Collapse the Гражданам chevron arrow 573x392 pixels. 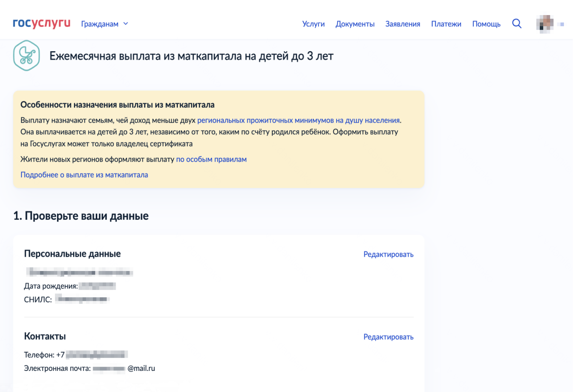click(126, 23)
